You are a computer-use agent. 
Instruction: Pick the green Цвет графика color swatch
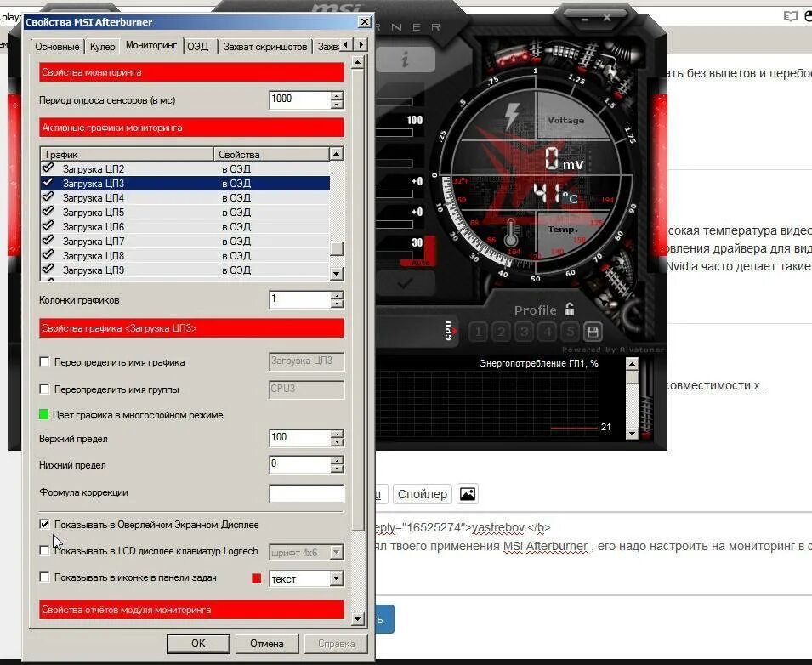point(43,414)
